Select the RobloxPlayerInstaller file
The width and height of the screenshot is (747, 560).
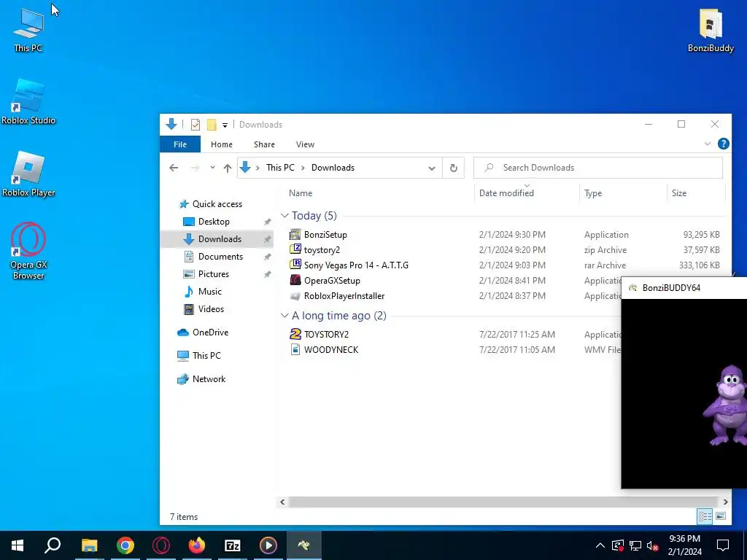point(344,296)
